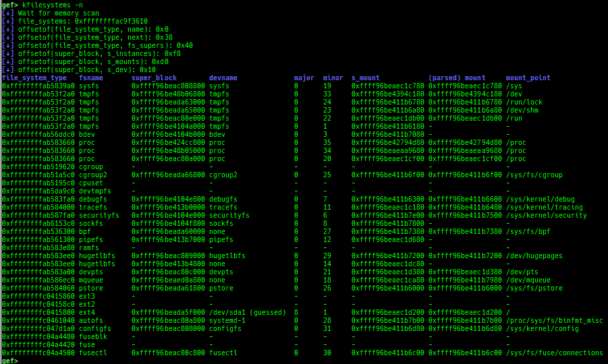Click mount point '/run'
This screenshot has height=364, width=608.
514,119
